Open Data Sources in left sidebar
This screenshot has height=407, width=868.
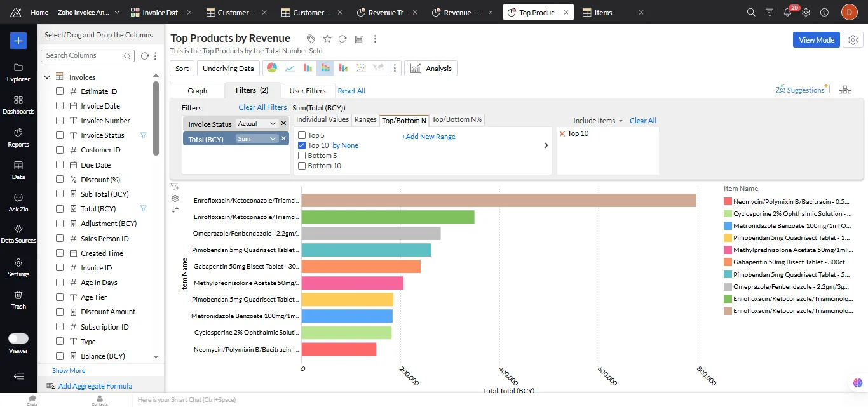click(18, 233)
